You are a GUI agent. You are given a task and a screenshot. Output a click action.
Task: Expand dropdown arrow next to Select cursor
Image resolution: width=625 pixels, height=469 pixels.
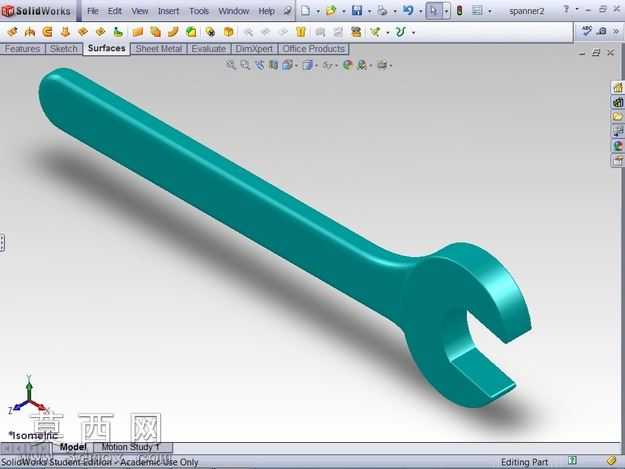pos(446,12)
